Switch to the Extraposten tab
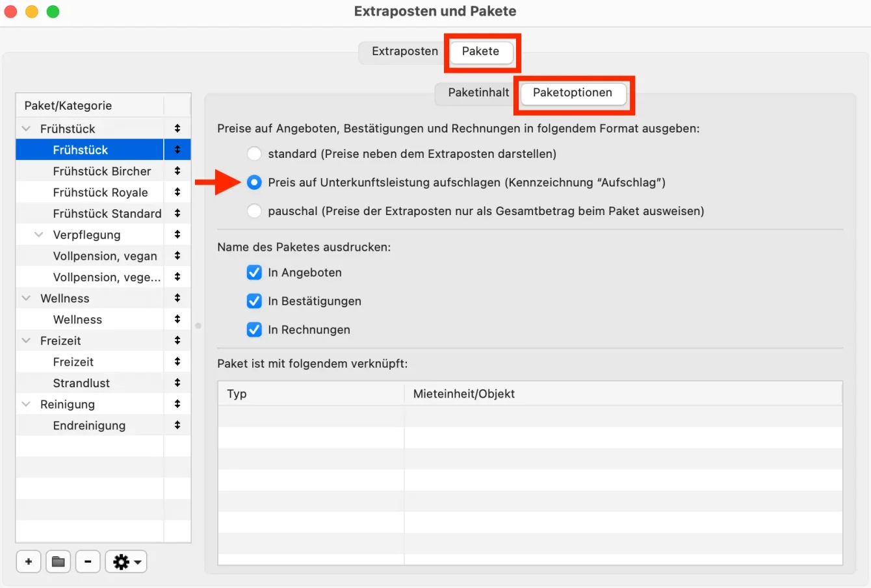 coord(404,51)
